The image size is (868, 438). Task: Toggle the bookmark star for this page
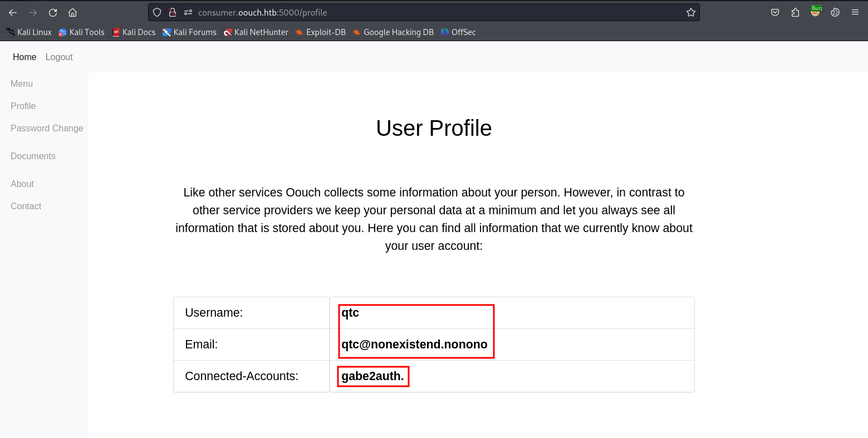[690, 12]
